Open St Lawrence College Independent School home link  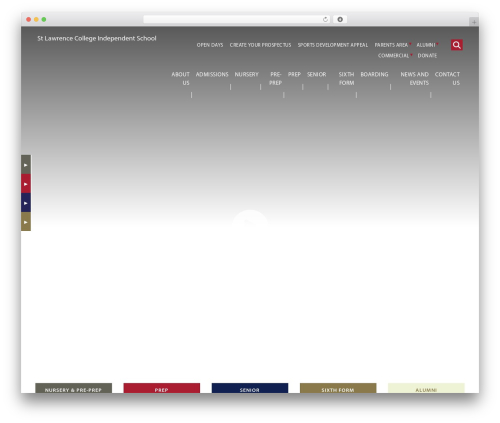click(x=97, y=38)
